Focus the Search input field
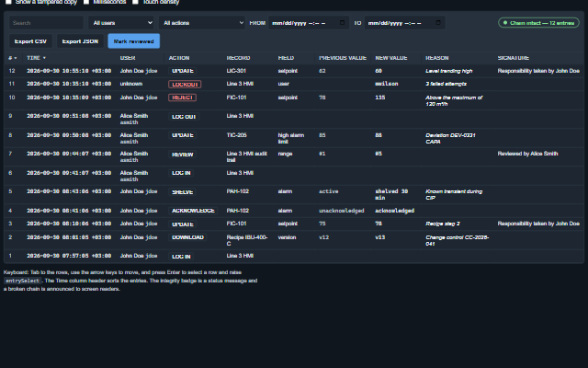Screen dimensions: 588x368 [47, 23]
